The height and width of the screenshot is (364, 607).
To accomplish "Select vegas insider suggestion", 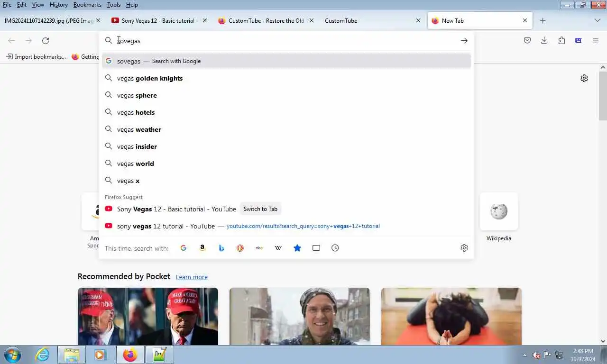I will point(286,146).
